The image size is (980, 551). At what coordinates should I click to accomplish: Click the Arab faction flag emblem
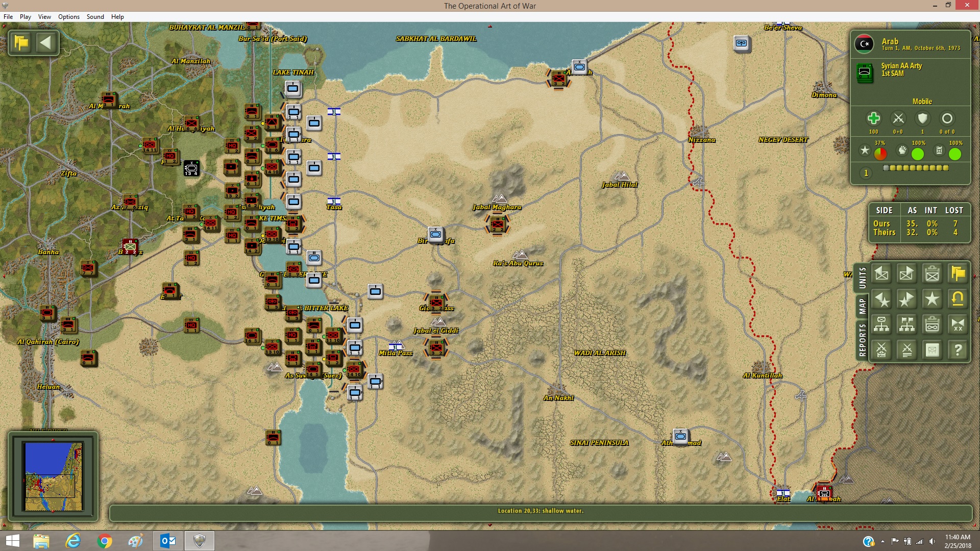pyautogui.click(x=864, y=44)
